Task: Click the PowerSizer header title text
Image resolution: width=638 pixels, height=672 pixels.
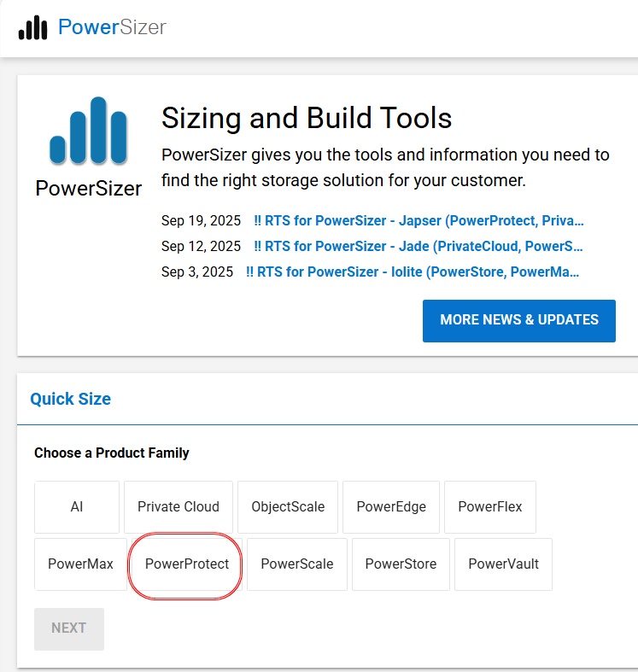Action: point(112,27)
